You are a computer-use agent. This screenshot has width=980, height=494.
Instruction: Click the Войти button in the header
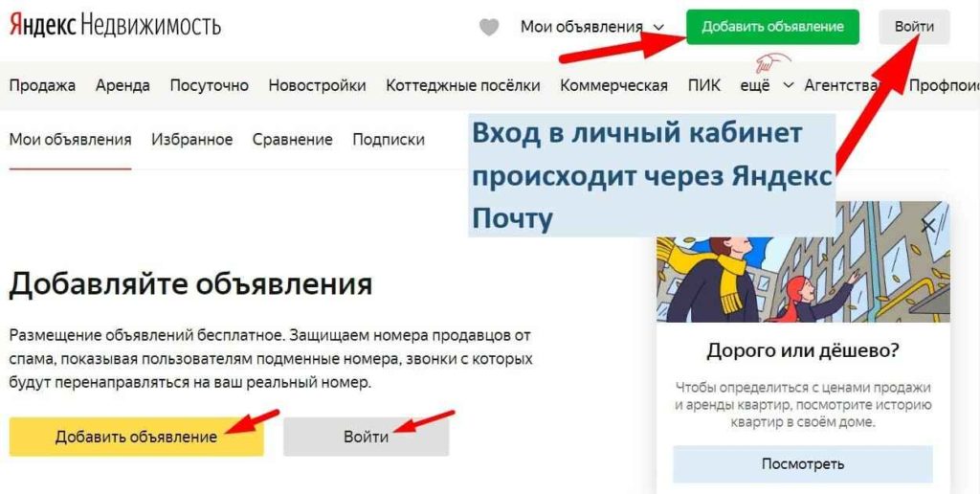[x=914, y=27]
